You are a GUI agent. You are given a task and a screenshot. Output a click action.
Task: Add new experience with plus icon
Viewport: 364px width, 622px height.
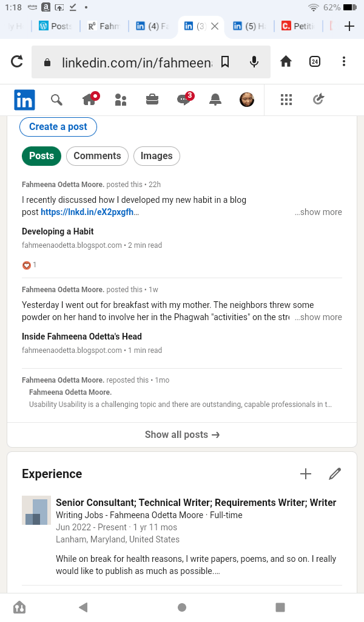306,474
